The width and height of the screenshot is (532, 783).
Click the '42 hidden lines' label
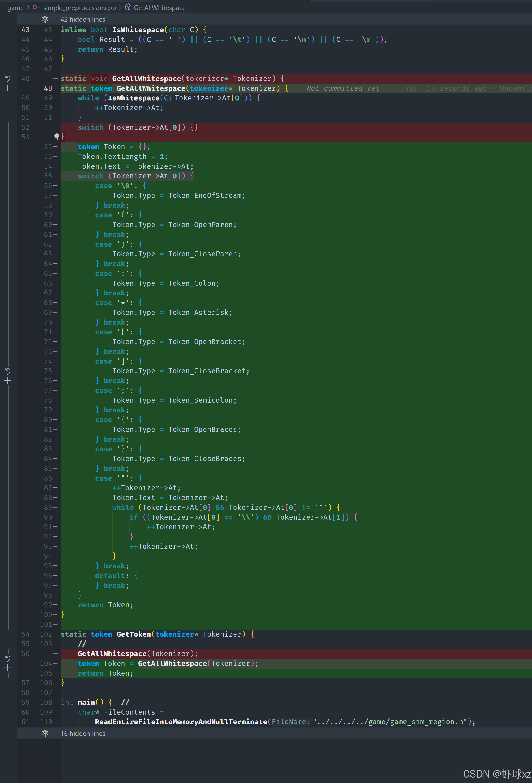point(83,20)
